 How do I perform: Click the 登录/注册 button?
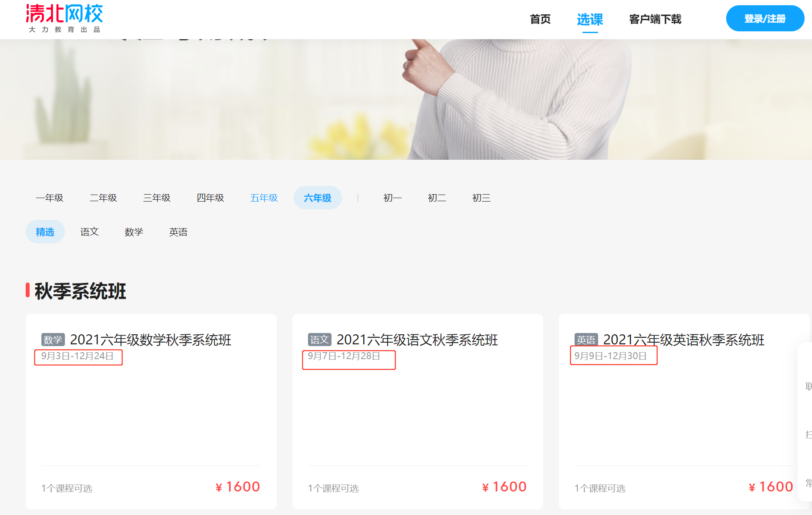(x=765, y=18)
